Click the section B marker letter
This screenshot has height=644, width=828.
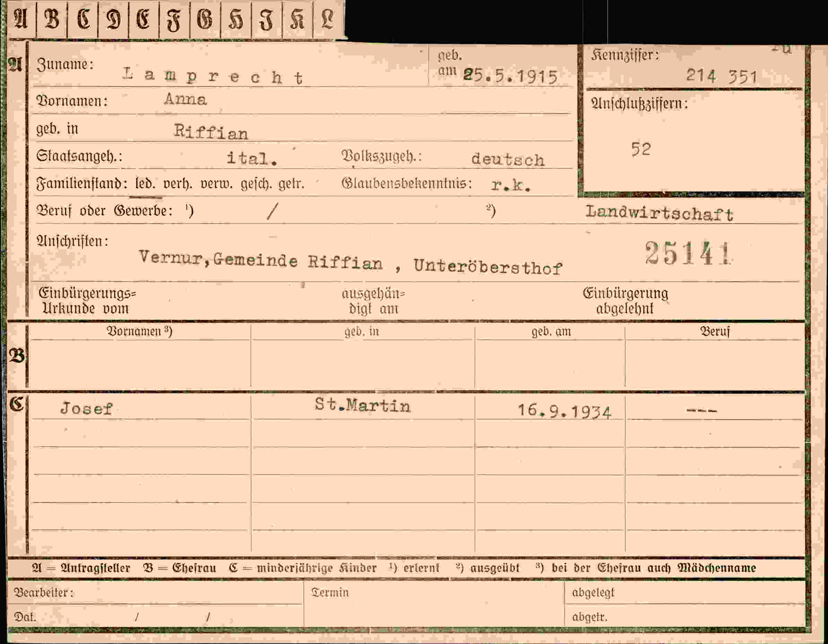(17, 356)
